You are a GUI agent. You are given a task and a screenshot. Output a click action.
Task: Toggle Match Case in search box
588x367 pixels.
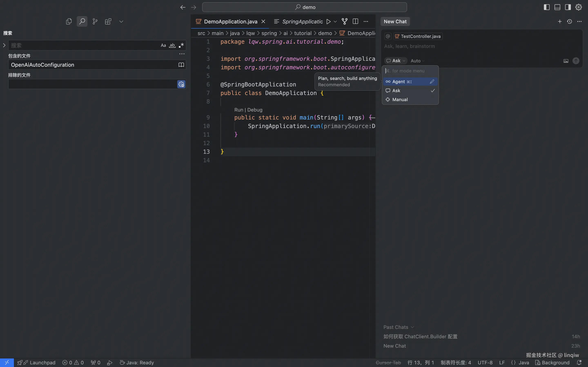coord(163,45)
